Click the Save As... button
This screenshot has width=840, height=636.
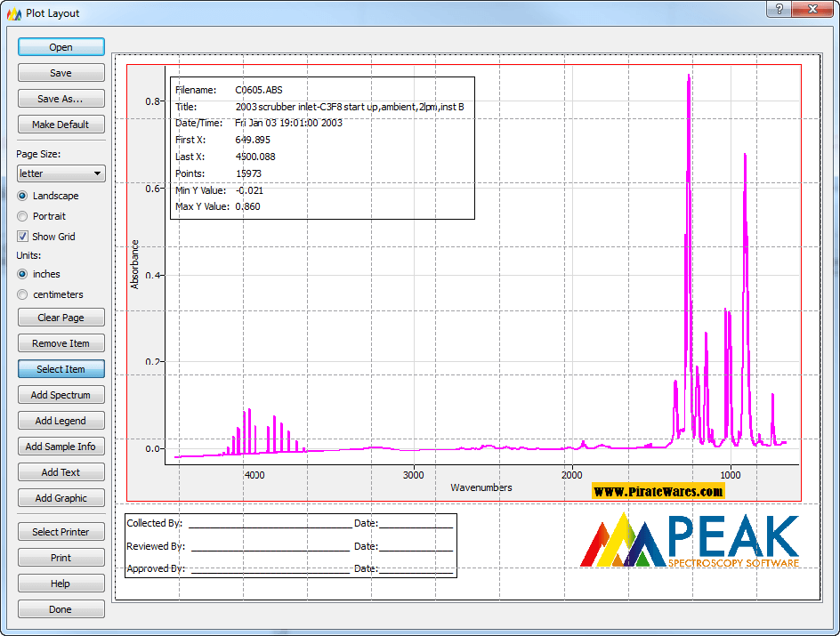tap(61, 99)
